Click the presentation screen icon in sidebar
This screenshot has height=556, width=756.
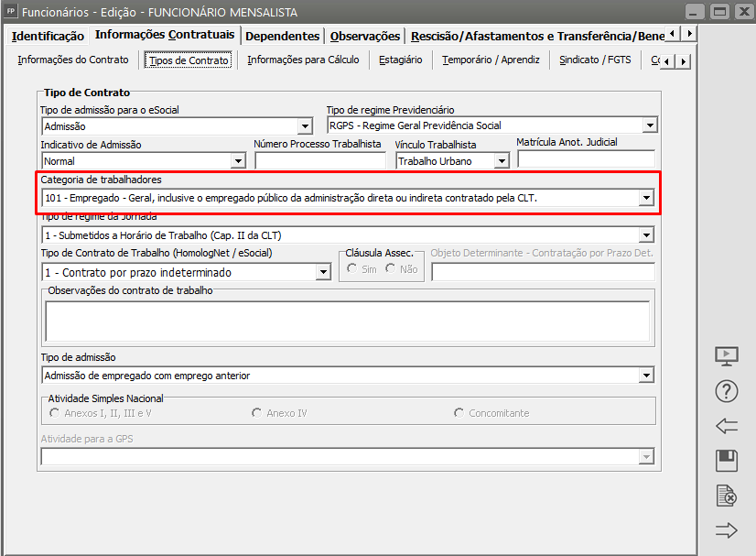[726, 356]
